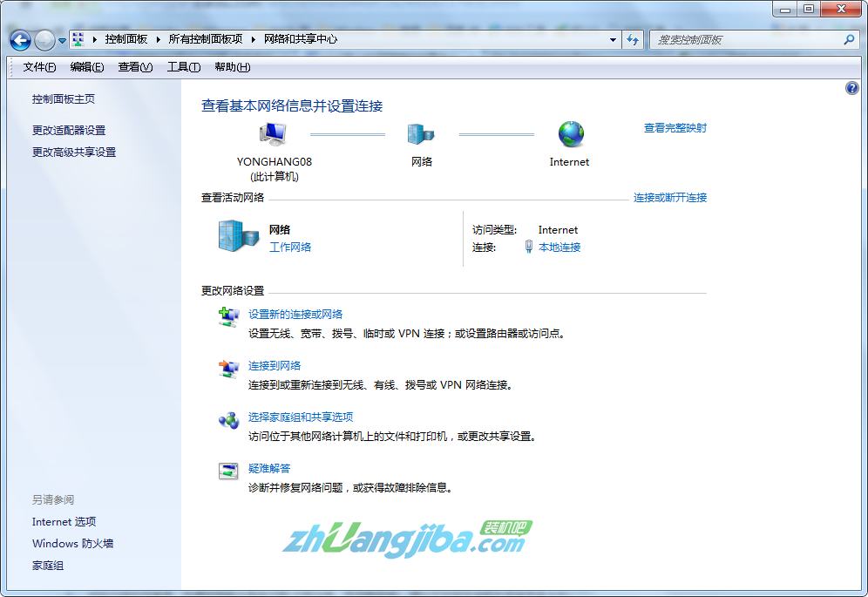
Task: Click the 设置新的连接或网络 icon
Action: [x=228, y=317]
